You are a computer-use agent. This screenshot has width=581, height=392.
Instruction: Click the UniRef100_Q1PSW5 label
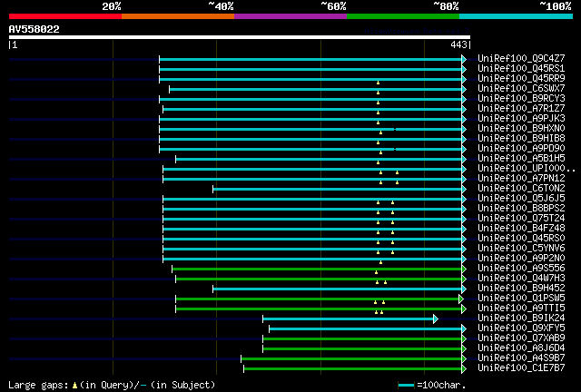coord(521,299)
